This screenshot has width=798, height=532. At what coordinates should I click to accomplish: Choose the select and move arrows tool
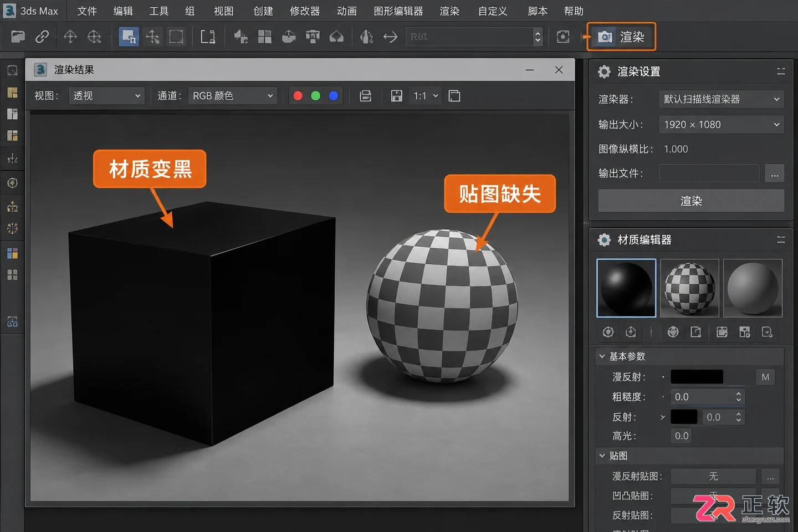[152, 37]
